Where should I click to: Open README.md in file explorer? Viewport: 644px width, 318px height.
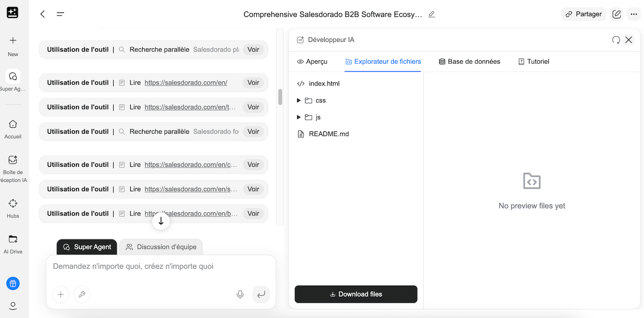(328, 134)
